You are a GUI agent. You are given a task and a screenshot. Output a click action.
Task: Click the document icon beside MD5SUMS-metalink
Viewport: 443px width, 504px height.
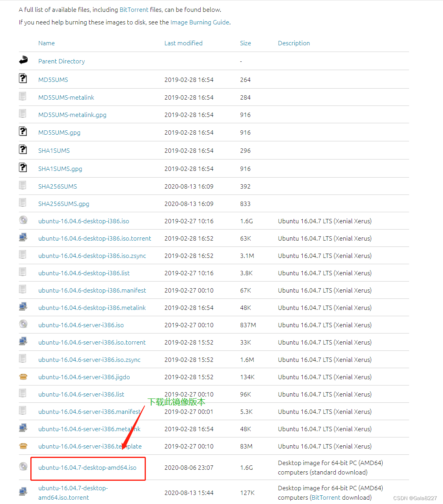(x=23, y=96)
